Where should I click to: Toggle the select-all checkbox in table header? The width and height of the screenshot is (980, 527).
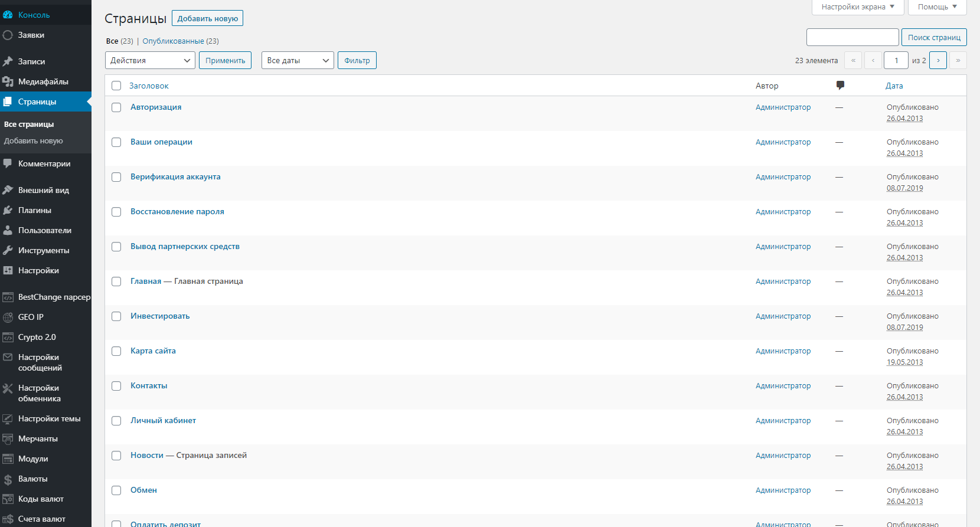(x=116, y=86)
